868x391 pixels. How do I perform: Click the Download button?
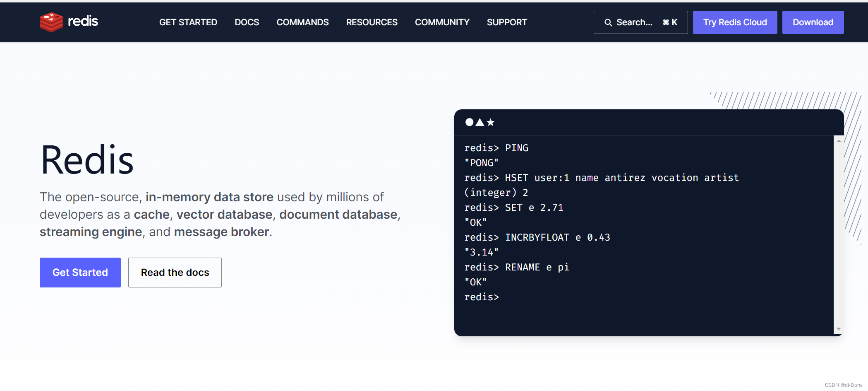813,22
